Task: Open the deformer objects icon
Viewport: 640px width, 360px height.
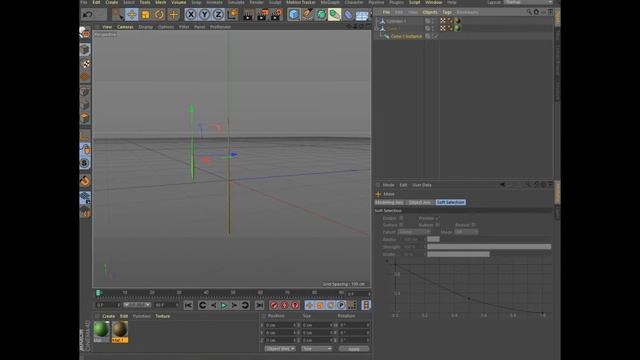Action: tap(348, 15)
